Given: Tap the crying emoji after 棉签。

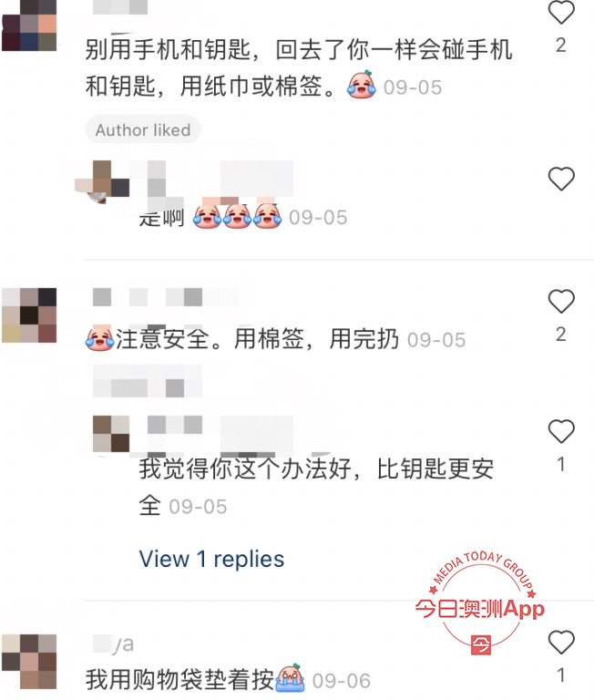Looking at the screenshot, I should [362, 85].
